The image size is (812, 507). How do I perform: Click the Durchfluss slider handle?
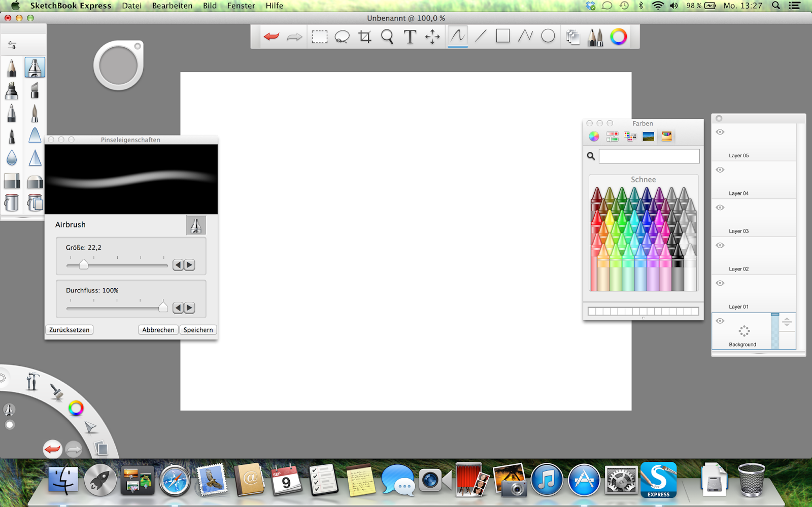point(163,307)
